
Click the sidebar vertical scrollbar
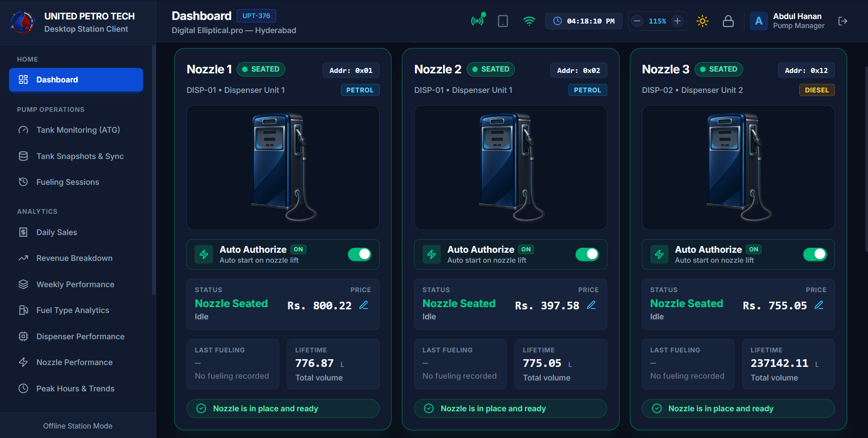pos(154,170)
